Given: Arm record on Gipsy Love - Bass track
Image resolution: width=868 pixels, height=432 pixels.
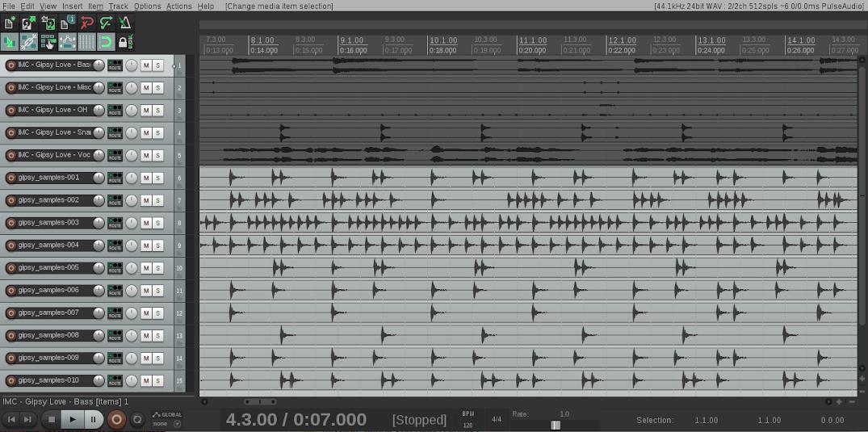Looking at the screenshot, I should tap(10, 65).
